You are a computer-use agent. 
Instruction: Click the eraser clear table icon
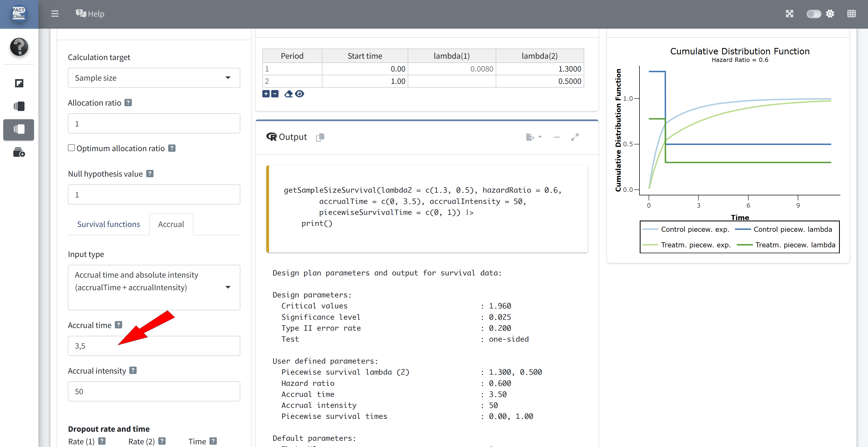[x=288, y=94]
